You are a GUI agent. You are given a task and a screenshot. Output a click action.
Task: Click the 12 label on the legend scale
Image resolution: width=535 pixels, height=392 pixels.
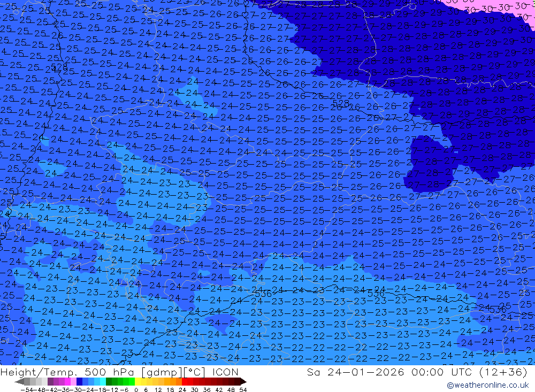point(158,390)
